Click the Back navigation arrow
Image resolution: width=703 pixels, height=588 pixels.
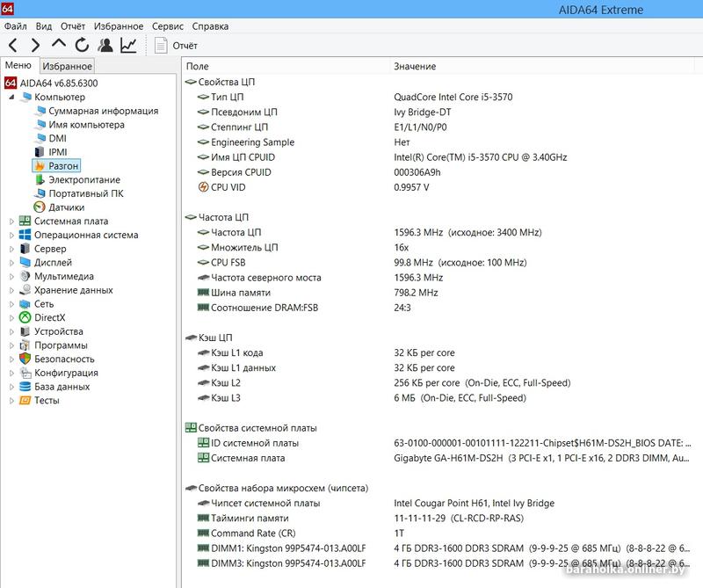pos(12,45)
